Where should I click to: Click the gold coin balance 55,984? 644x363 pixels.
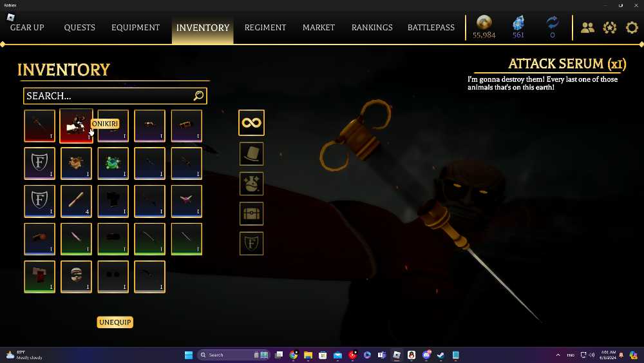click(484, 27)
